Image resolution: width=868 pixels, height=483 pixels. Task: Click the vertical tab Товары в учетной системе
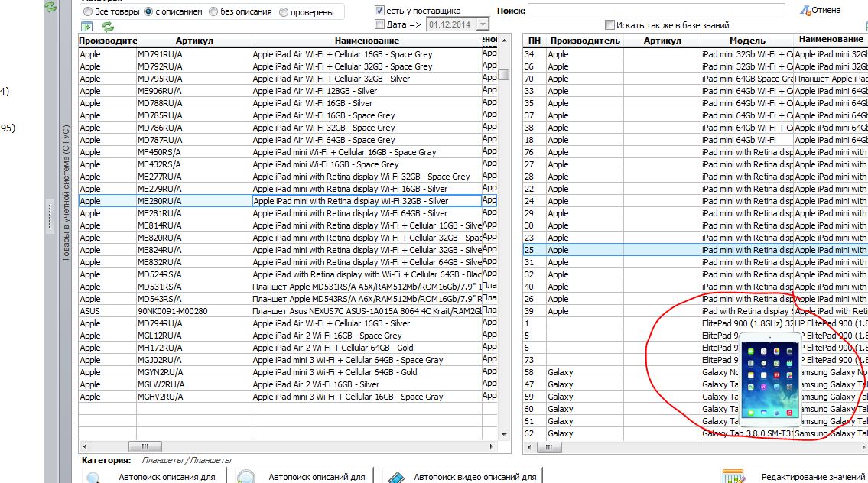tap(65, 193)
